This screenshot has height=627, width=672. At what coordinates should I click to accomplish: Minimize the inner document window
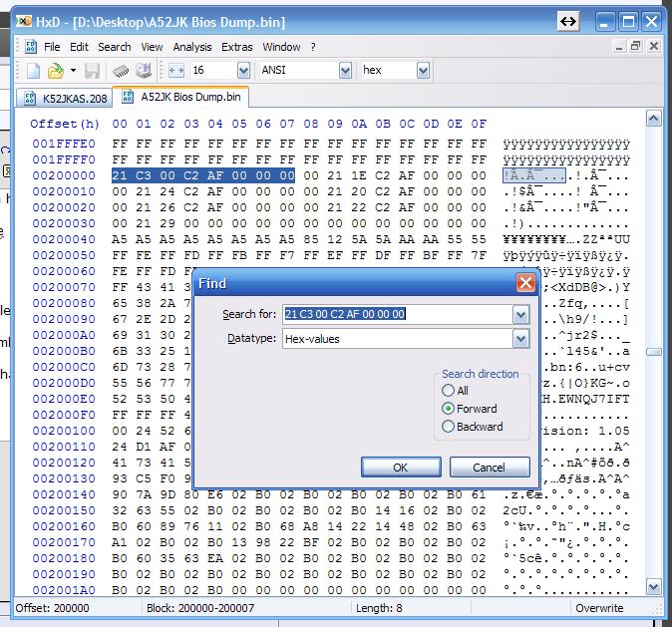click(618, 47)
